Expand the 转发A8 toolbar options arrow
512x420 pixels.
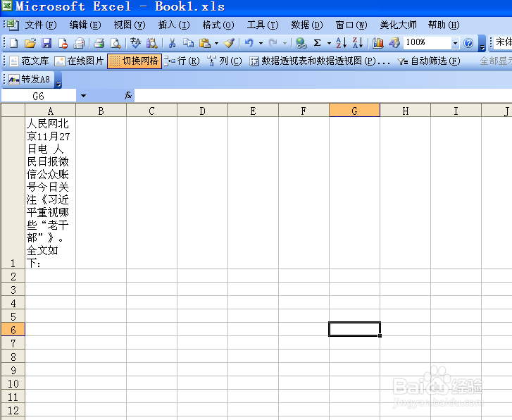click(x=58, y=80)
